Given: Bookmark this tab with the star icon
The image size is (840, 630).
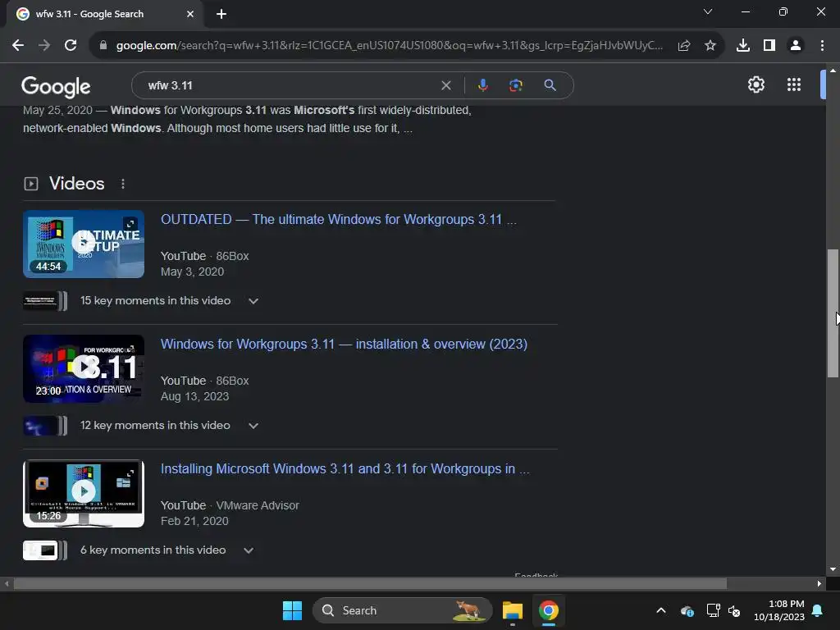Looking at the screenshot, I should (710, 46).
